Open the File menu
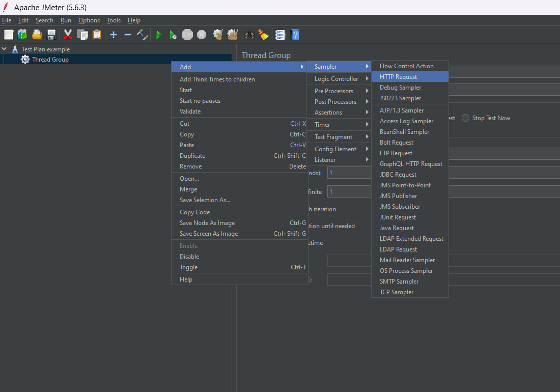Image resolution: width=560 pixels, height=392 pixels. pyautogui.click(x=7, y=20)
